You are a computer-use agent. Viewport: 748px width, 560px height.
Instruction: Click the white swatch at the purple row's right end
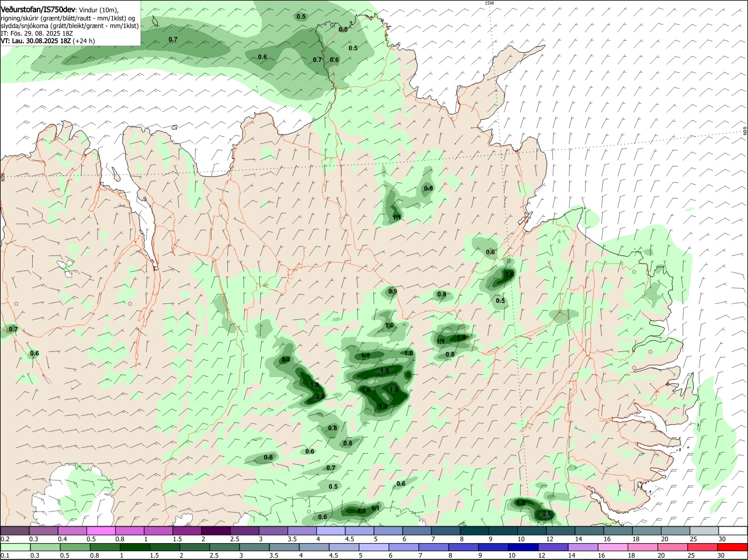(733, 530)
